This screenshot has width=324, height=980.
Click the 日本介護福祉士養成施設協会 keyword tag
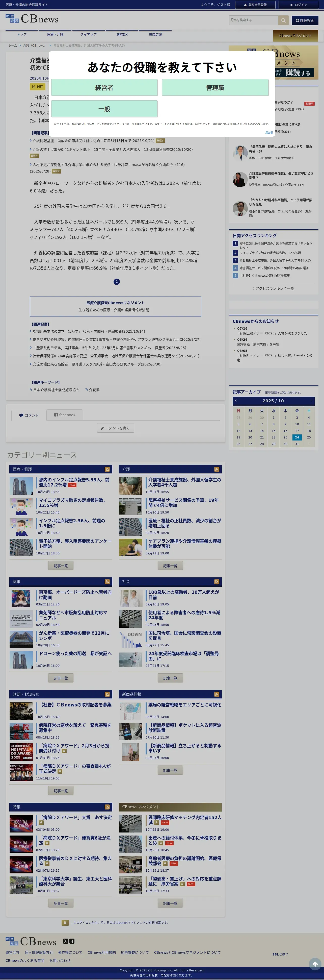pos(56,389)
